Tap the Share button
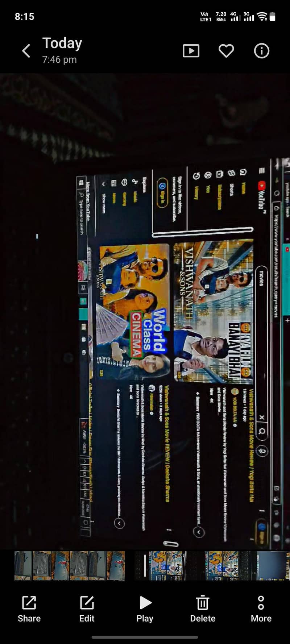This screenshot has height=644, width=290. (29, 609)
